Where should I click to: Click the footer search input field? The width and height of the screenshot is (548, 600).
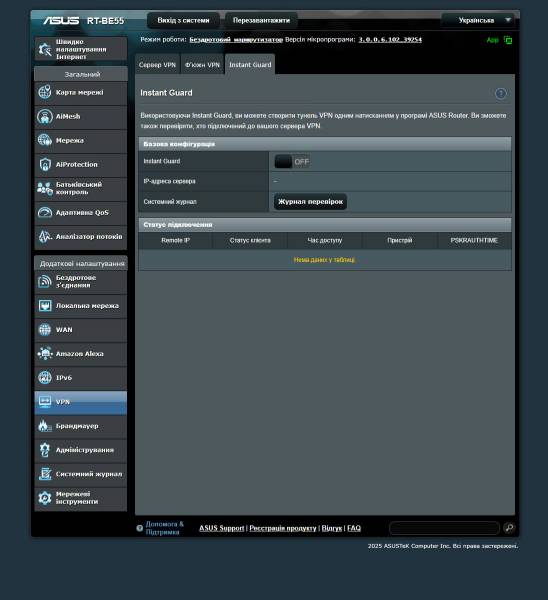point(444,528)
